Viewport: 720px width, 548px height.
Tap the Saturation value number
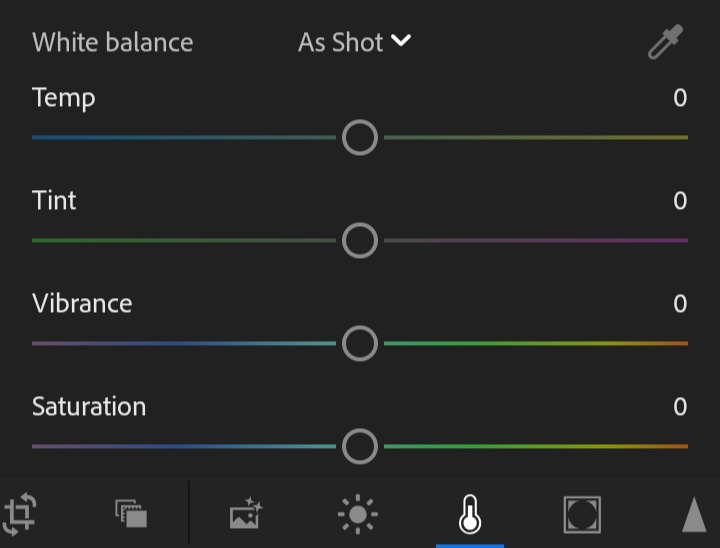(680, 407)
